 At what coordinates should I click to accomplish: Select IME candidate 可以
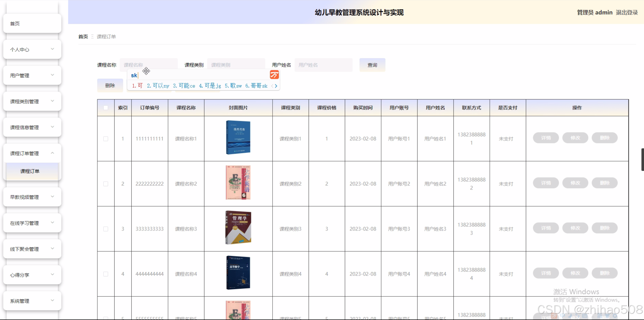158,86
